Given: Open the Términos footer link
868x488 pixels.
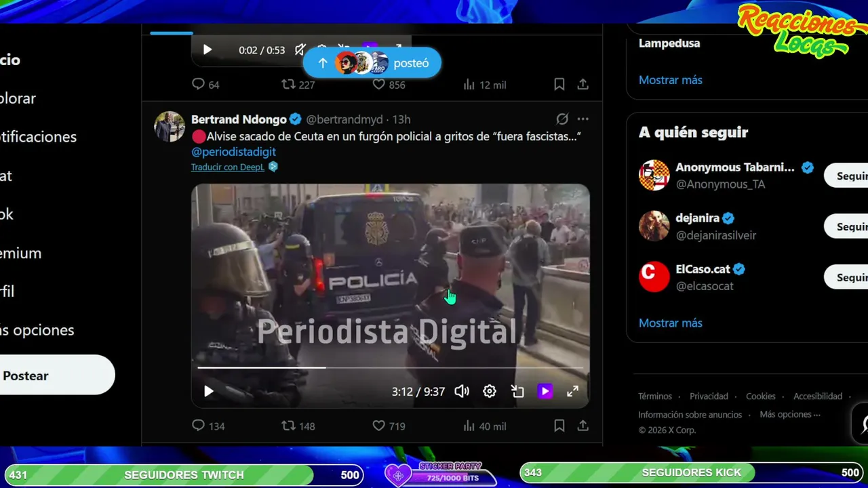Looking at the screenshot, I should (x=655, y=396).
